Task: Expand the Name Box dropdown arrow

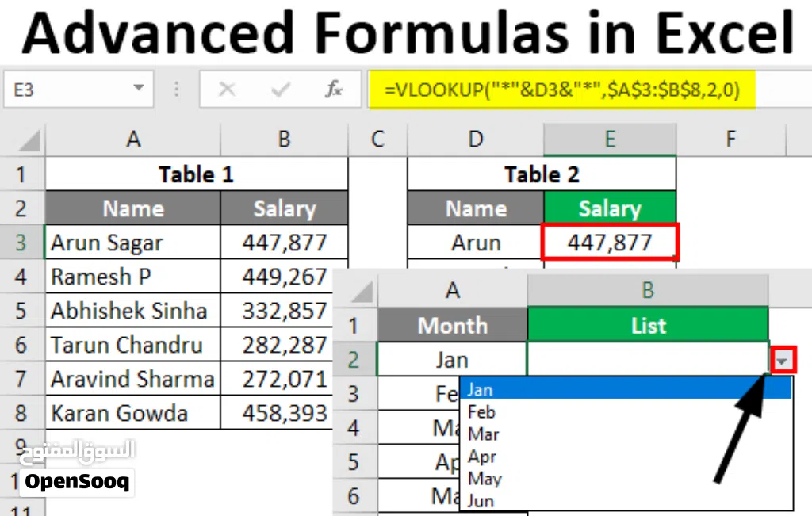Action: tap(138, 88)
